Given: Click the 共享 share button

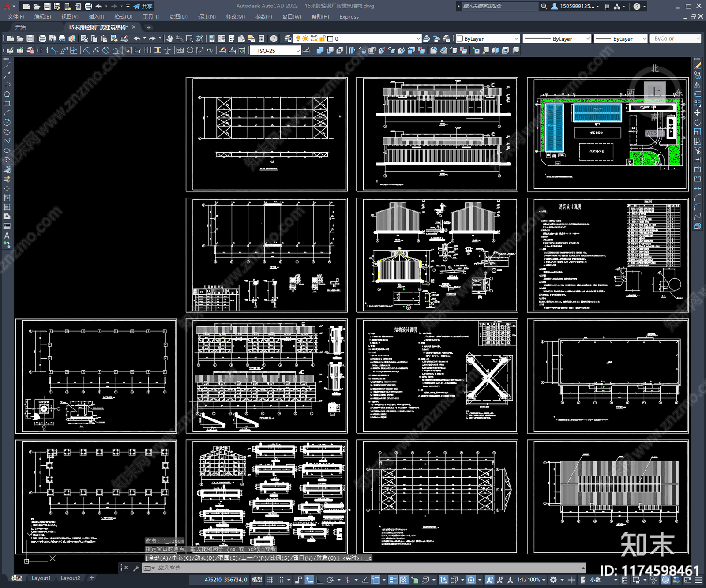Looking at the screenshot, I should tap(143, 6).
